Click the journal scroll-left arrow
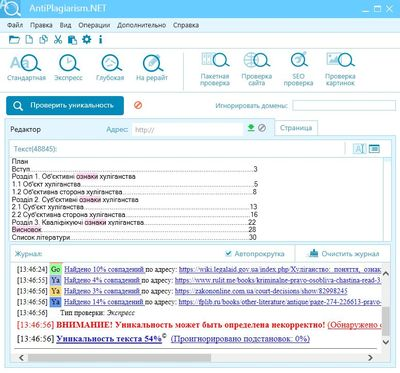The height and width of the screenshot is (373, 400). (x=21, y=358)
